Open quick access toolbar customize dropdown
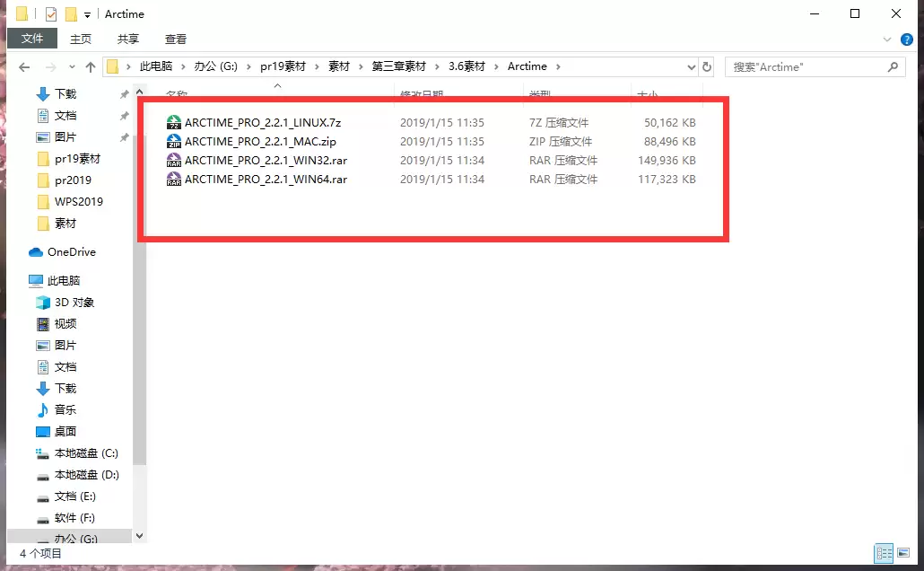This screenshot has height=571, width=924. click(x=87, y=14)
